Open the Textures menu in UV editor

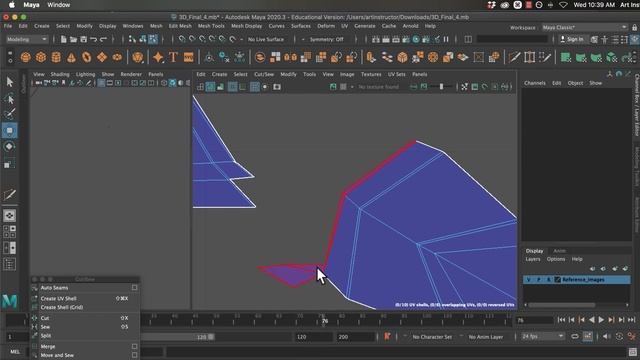(x=371, y=74)
